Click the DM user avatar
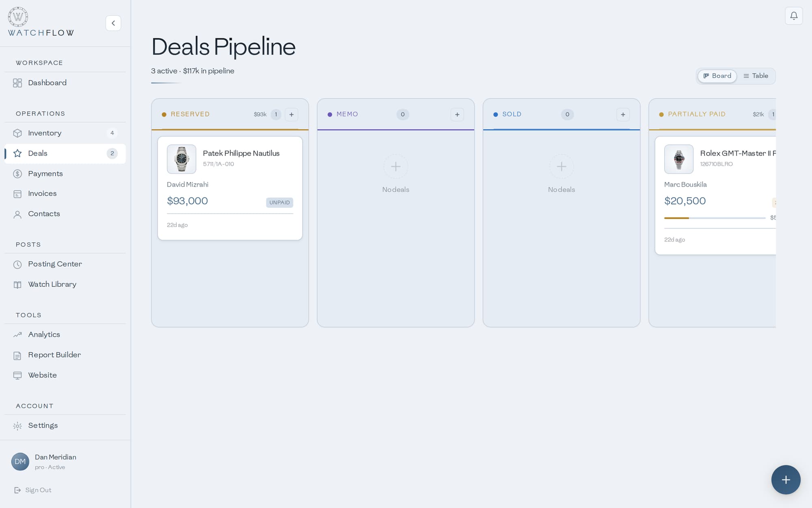Viewport: 812px width, 508px height. [20, 462]
